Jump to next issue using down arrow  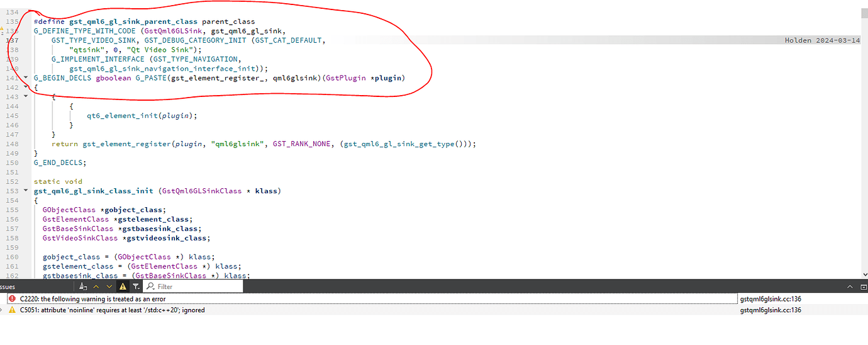[x=109, y=286]
